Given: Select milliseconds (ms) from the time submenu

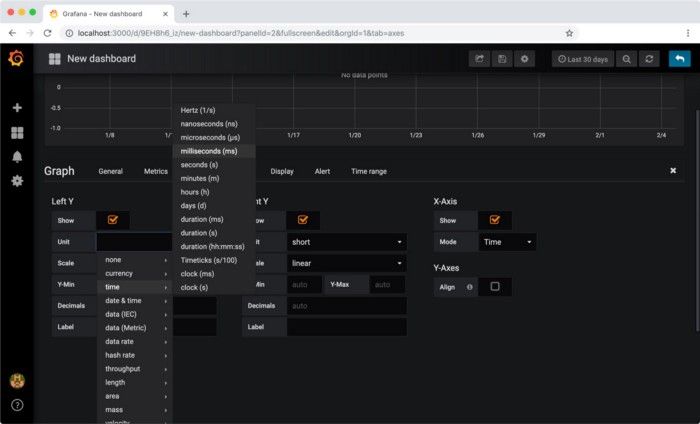Looking at the screenshot, I should click(214, 151).
